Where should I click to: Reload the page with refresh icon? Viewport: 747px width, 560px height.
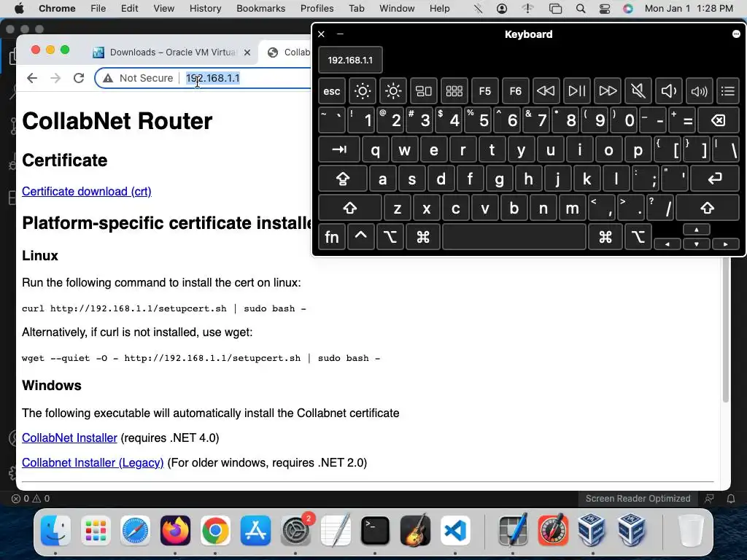(79, 78)
